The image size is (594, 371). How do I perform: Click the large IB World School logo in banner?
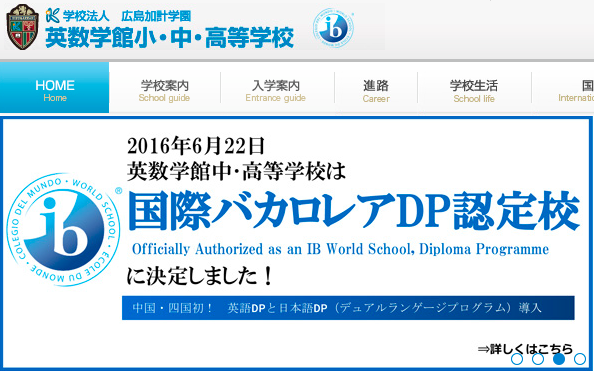(64, 230)
